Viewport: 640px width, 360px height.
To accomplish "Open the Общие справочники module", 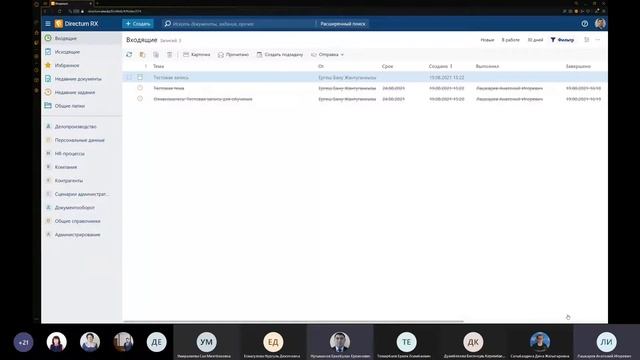I will [x=82, y=221].
